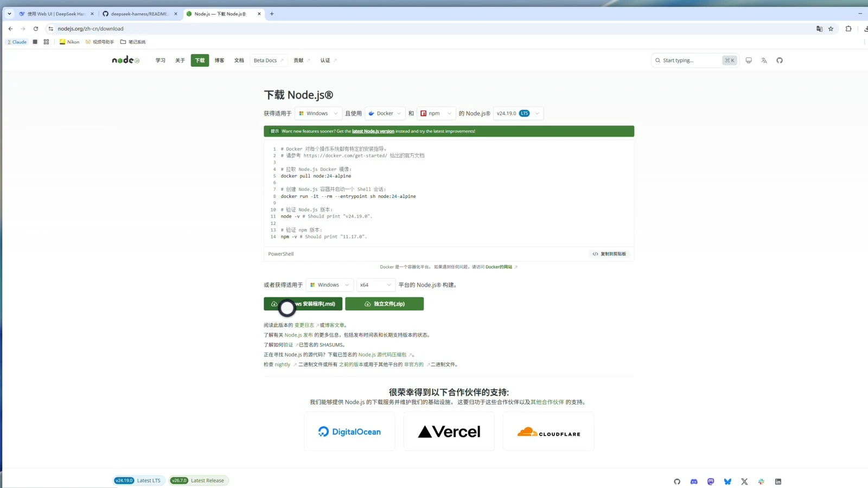Click the Vercel partner logo

[x=449, y=432]
